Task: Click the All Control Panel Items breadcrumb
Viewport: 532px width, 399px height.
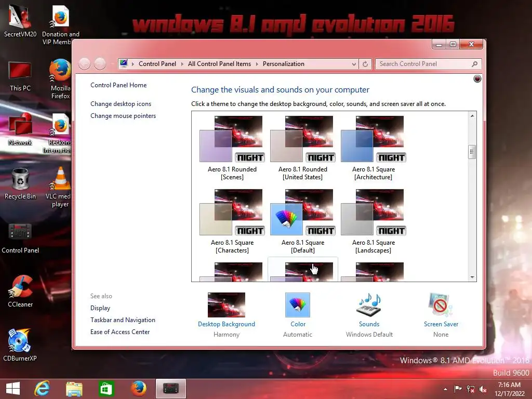Action: click(x=220, y=64)
